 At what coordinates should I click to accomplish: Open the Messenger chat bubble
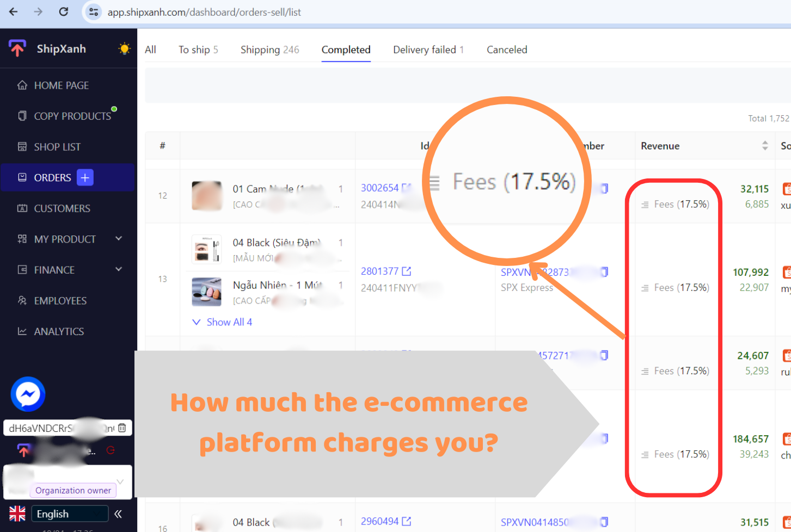click(x=27, y=394)
